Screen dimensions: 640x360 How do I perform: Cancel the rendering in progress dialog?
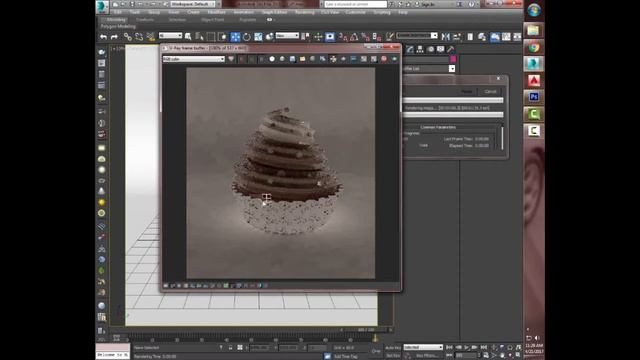coord(490,91)
